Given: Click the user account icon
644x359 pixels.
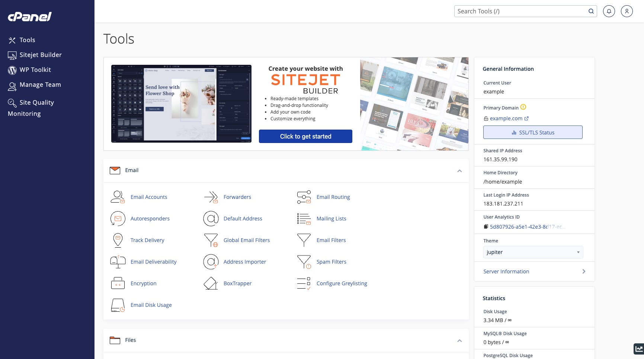Looking at the screenshot, I should tap(627, 11).
